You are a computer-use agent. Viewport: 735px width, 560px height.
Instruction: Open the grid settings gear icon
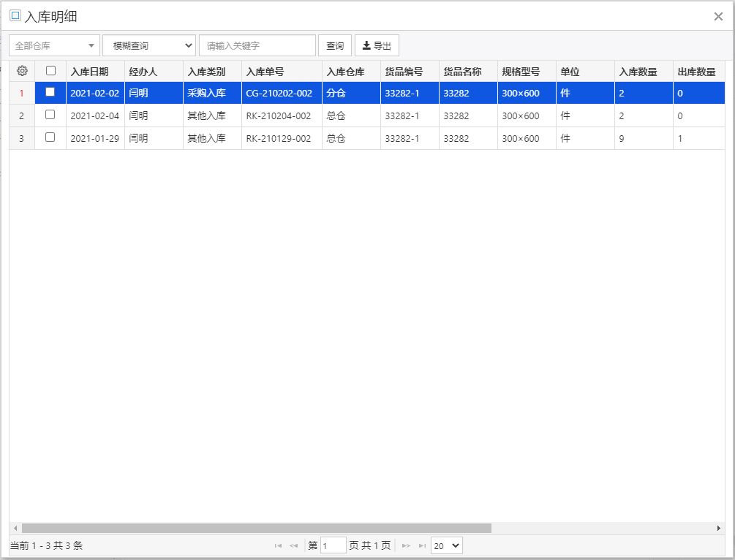22,71
